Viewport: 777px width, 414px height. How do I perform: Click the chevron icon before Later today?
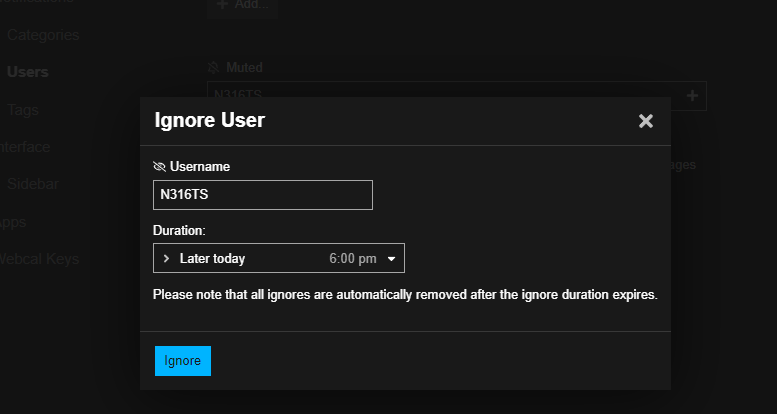[x=166, y=259]
